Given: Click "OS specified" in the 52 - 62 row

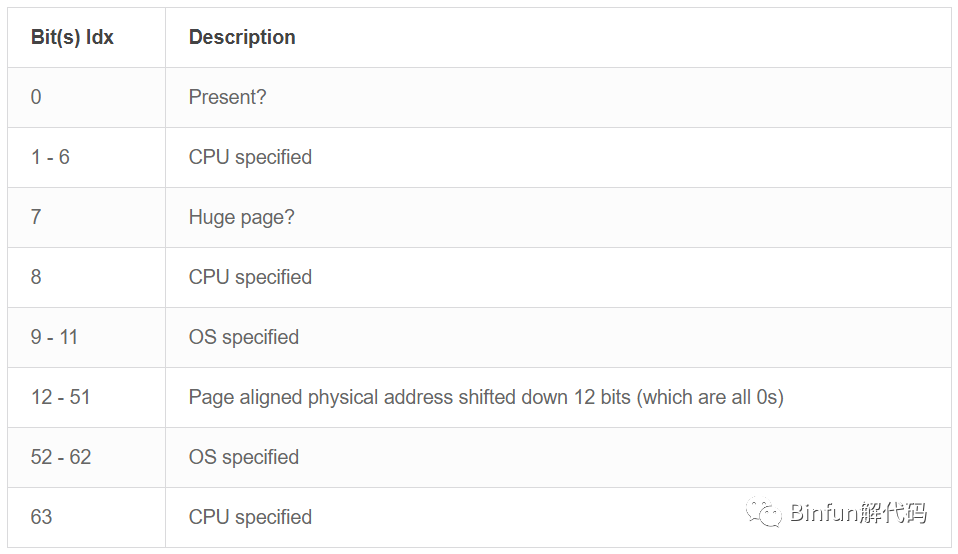Looking at the screenshot, I should (x=244, y=457).
